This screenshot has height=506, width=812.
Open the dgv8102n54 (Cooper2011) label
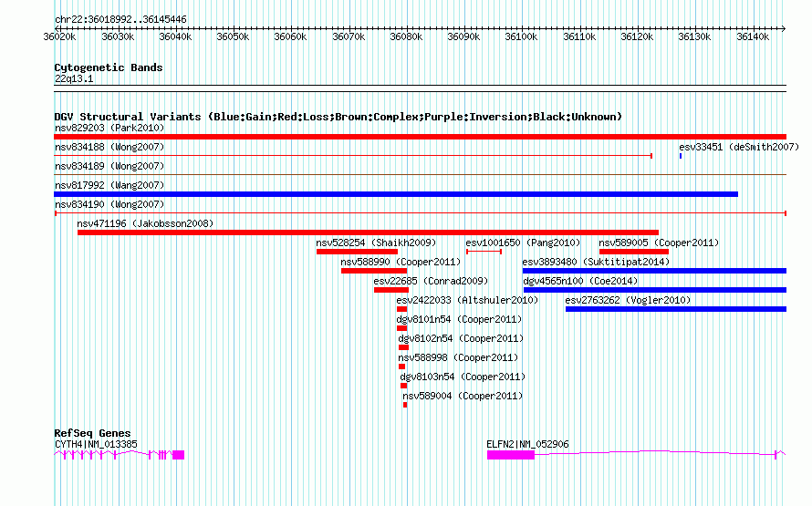click(x=461, y=338)
